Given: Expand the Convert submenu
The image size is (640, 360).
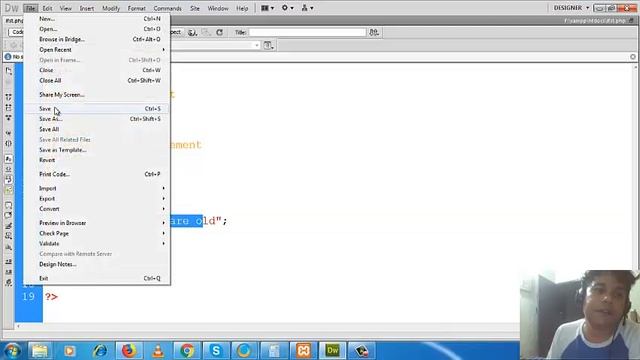Looking at the screenshot, I should pyautogui.click(x=97, y=209).
